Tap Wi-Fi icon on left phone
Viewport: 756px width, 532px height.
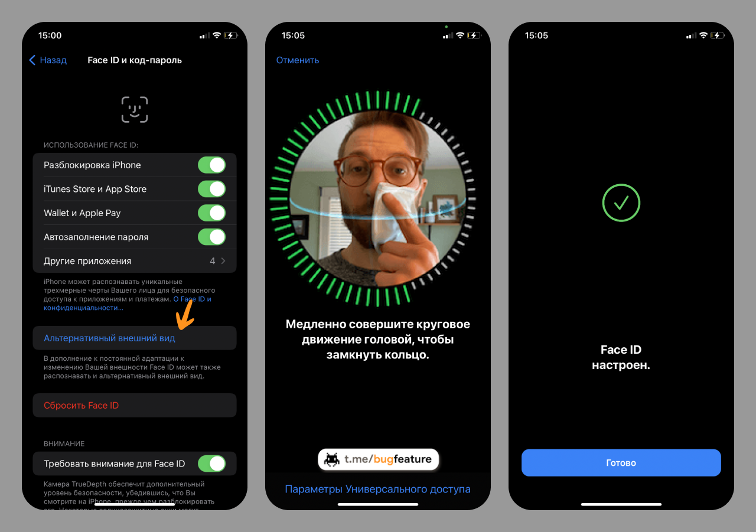(x=217, y=35)
